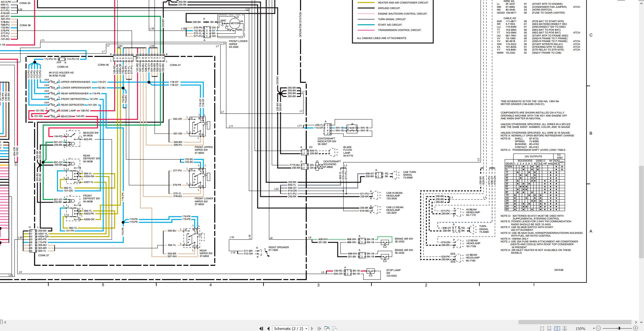Screen dimensions: 644x331
Task: Enable facing two-page layout
Action: [557, 328]
